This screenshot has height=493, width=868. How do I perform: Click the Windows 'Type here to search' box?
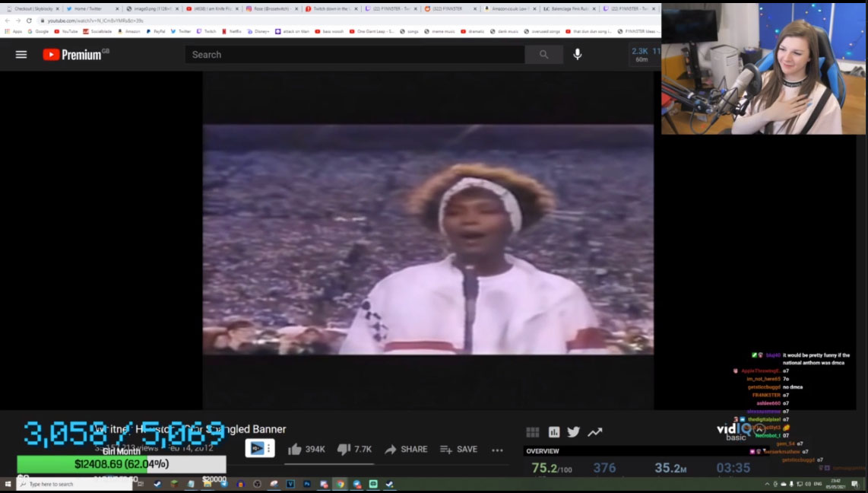pyautogui.click(x=74, y=484)
